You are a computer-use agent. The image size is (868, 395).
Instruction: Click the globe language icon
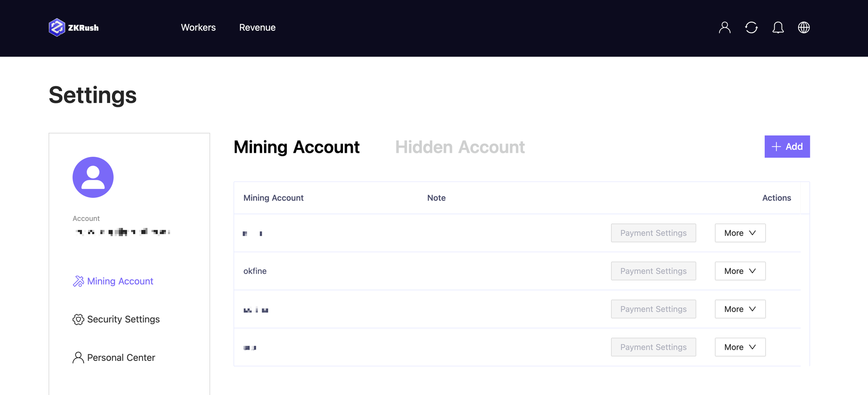pyautogui.click(x=804, y=27)
